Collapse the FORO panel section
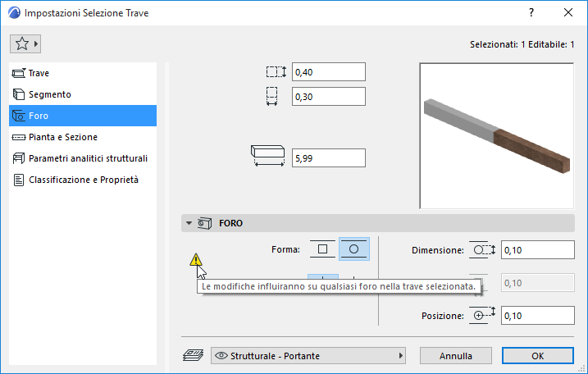 coord(189,223)
